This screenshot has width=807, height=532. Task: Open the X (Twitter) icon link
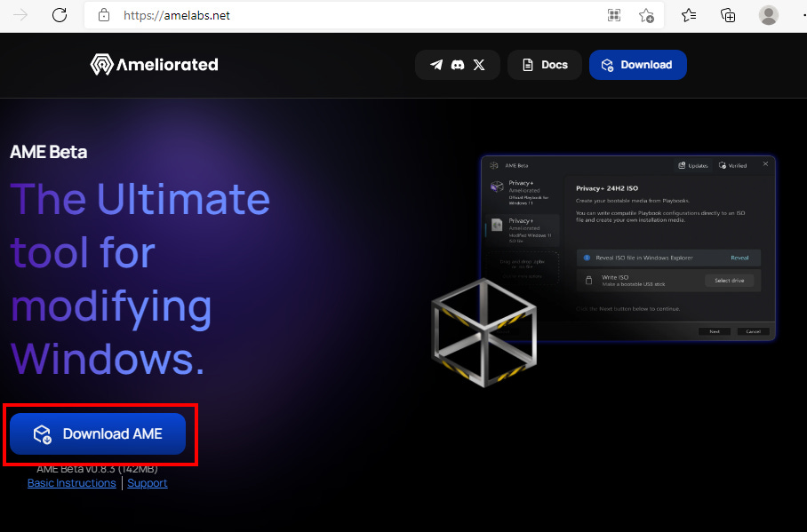[479, 65]
